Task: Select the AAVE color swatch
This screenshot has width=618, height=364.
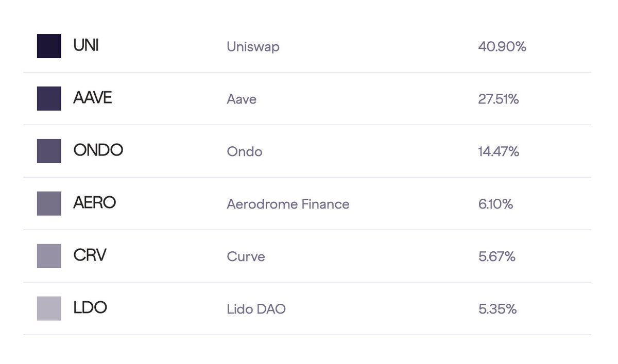Action: [x=49, y=98]
